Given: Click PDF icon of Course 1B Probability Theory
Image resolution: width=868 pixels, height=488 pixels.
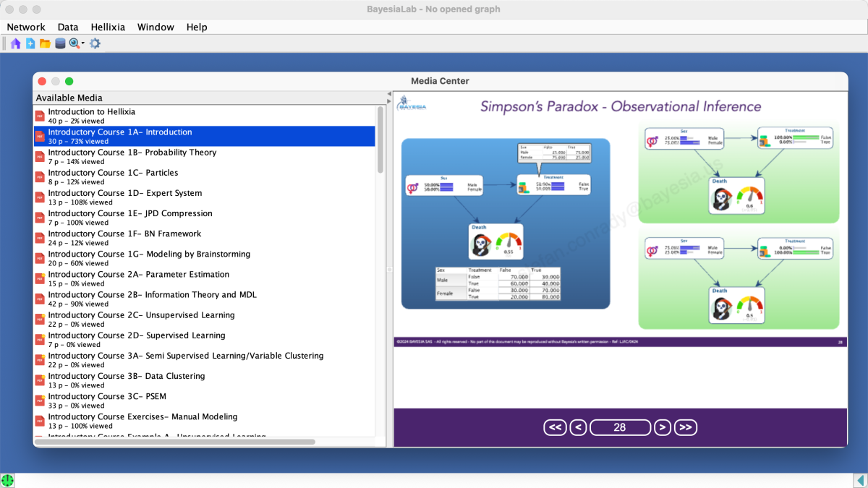Looking at the screenshot, I should [x=40, y=157].
